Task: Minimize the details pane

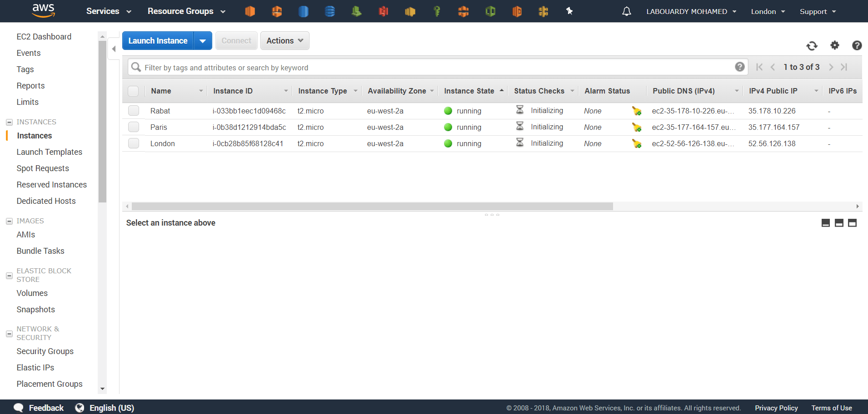Action: click(x=826, y=223)
